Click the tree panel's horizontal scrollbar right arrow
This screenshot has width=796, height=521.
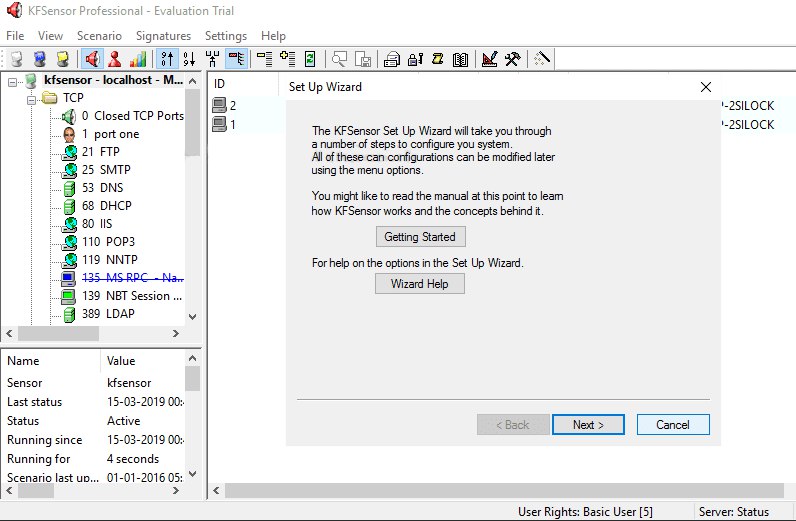[x=176, y=333]
